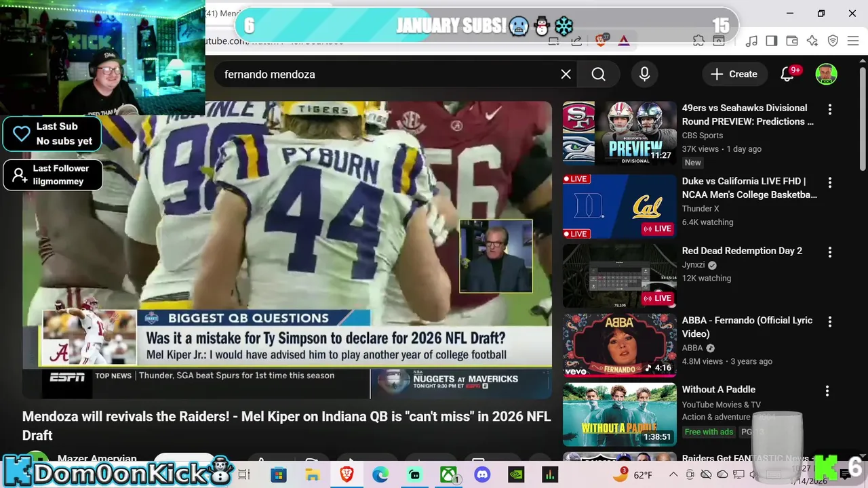This screenshot has width=868, height=488.
Task: Open NVIDIA app from taskbar
Action: pyautogui.click(x=516, y=475)
